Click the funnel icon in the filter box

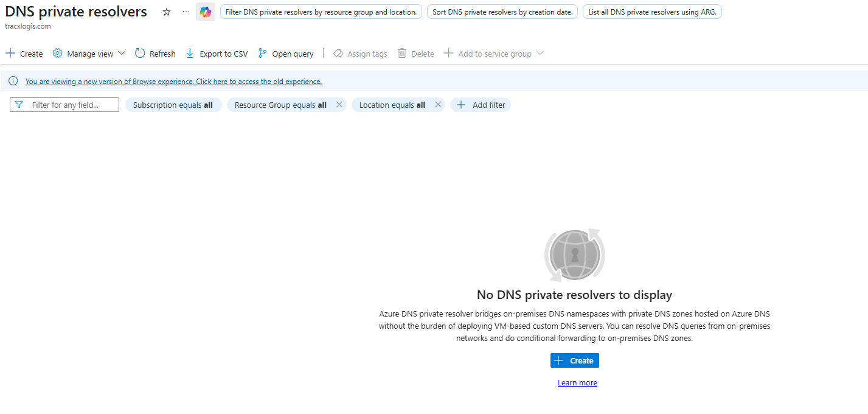(x=19, y=105)
